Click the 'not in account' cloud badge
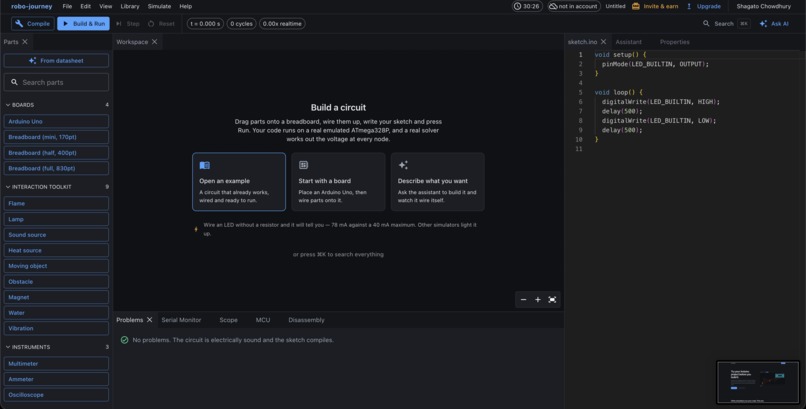 coord(574,6)
